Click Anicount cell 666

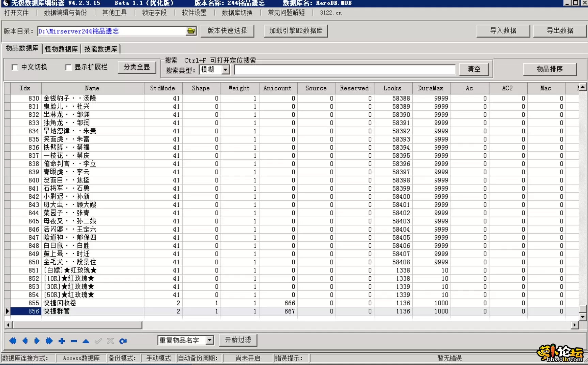coord(278,303)
